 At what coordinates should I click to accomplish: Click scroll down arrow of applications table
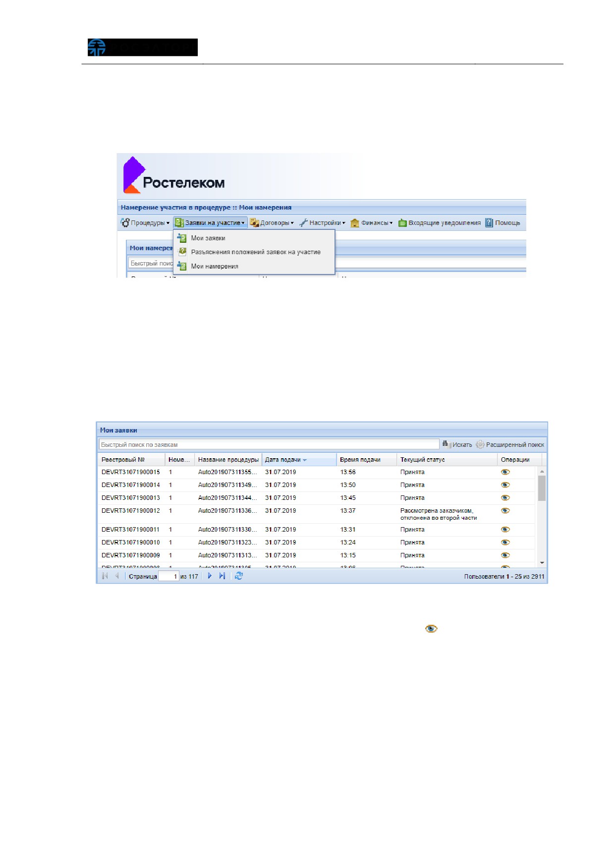pyautogui.click(x=542, y=563)
